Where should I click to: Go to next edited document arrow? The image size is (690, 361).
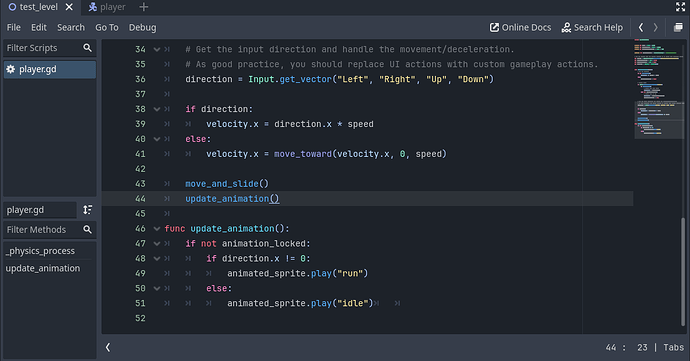point(655,27)
